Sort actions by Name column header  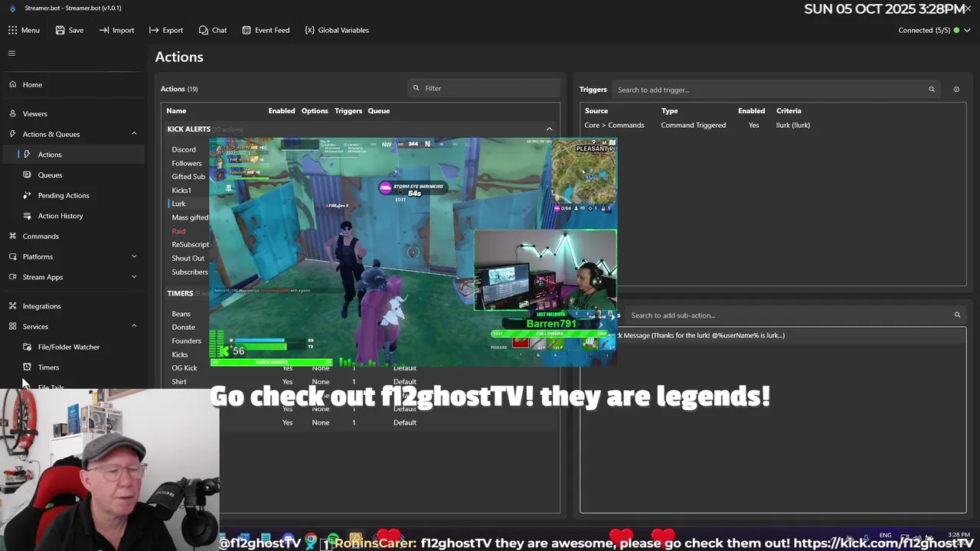click(x=176, y=111)
